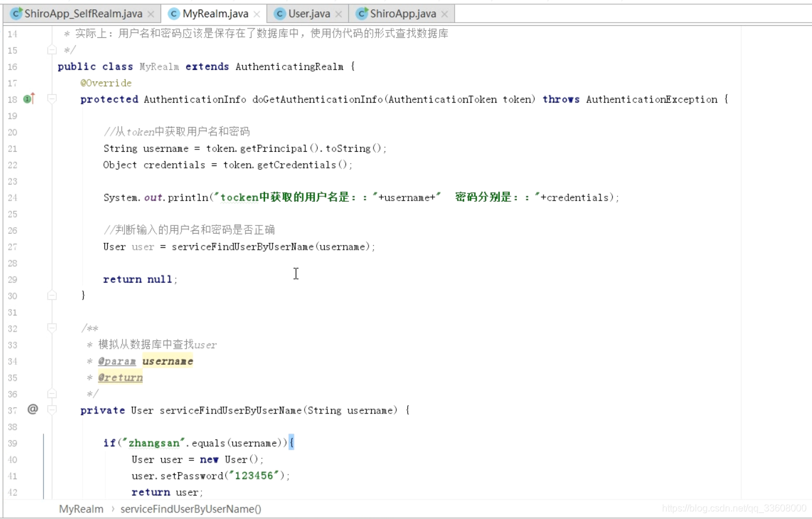Click token.getPrincipal() on line 21
812x519 pixels.
click(x=263, y=148)
